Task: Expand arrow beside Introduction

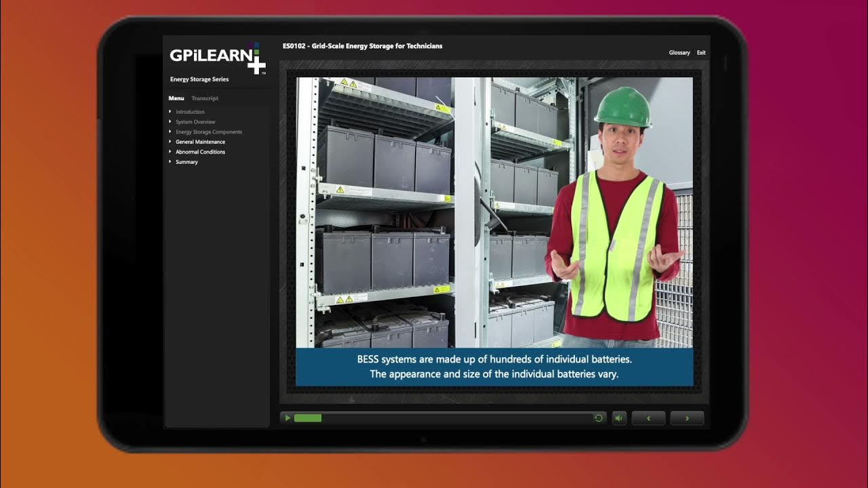Action: (170, 112)
